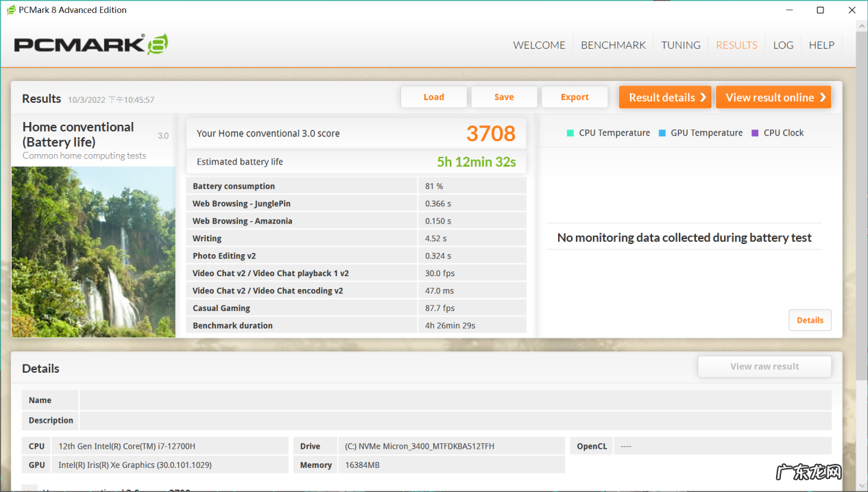Go to the LOG tab

[783, 45]
